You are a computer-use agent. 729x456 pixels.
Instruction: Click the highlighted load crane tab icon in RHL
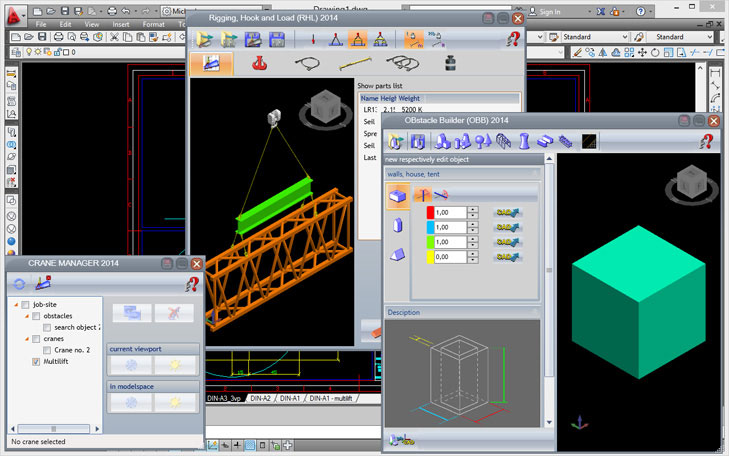(212, 64)
